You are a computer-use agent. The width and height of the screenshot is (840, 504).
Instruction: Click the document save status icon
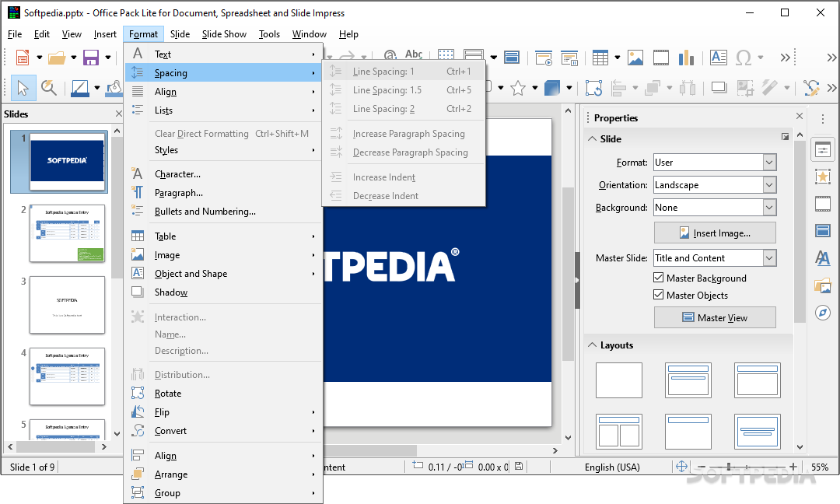tap(519, 467)
